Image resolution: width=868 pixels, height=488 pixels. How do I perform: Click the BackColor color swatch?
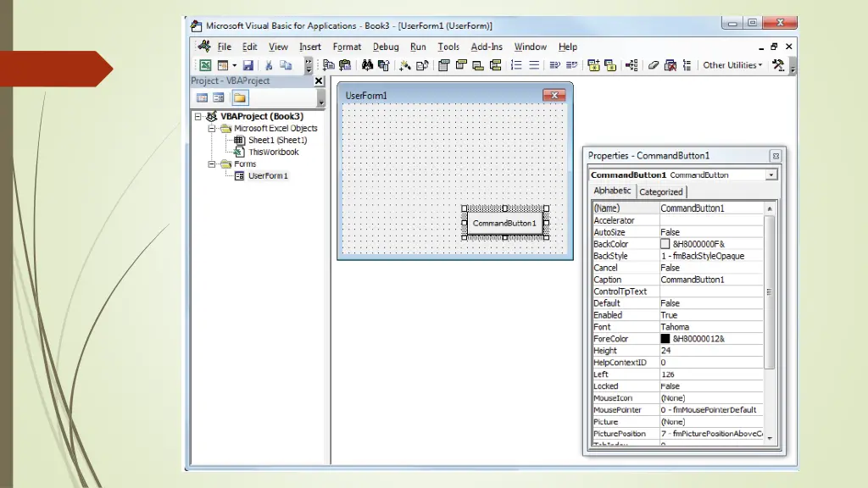(665, 244)
